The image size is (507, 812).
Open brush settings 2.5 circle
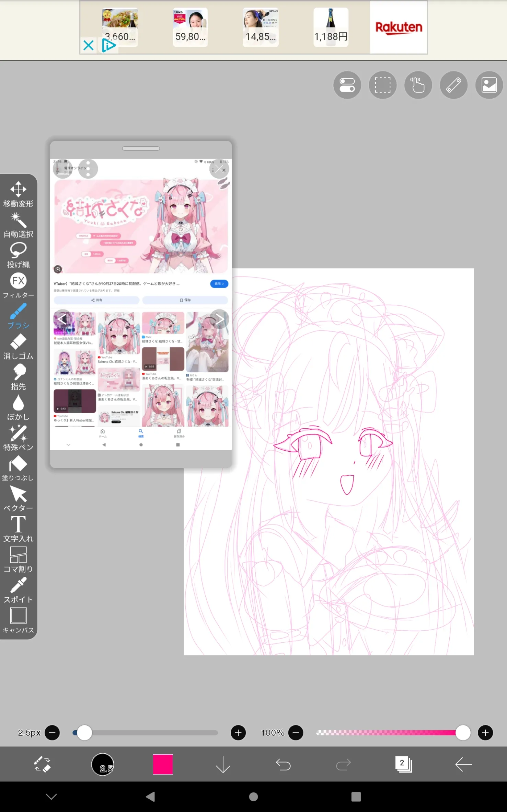103,765
